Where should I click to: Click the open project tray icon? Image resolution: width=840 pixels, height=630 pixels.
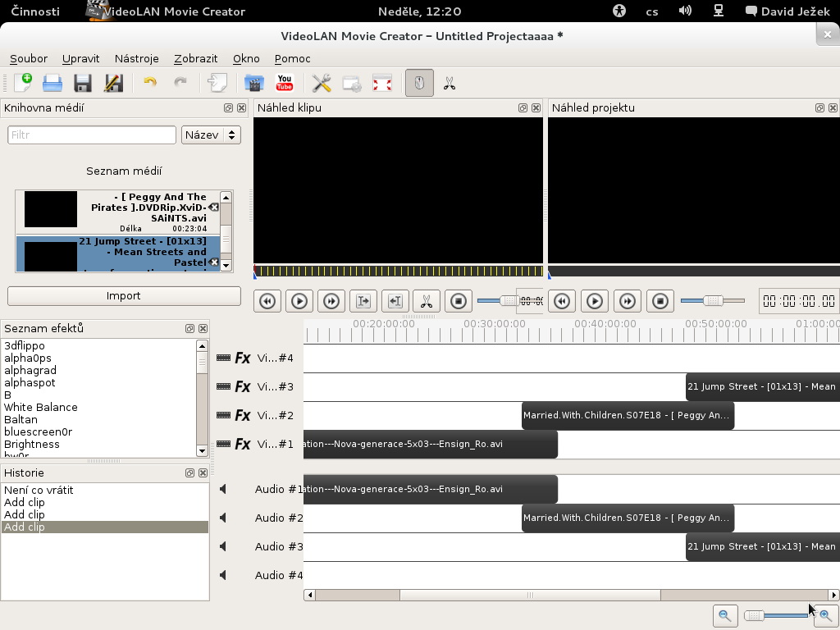click(x=52, y=83)
